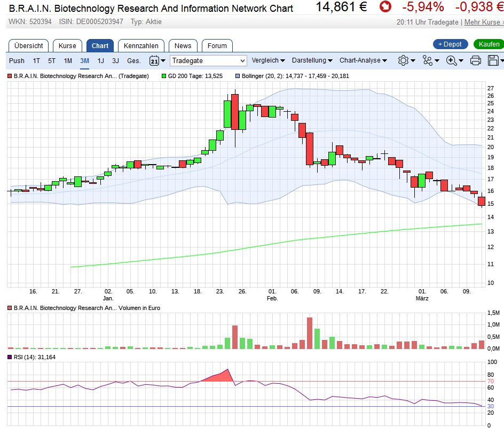Click the blue Bollinger legend swatch

[238, 76]
